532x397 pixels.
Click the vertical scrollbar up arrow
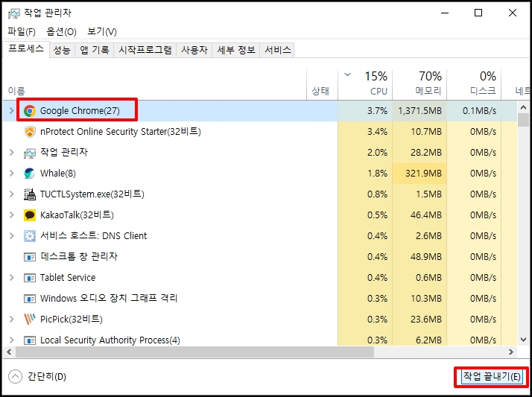click(x=523, y=107)
